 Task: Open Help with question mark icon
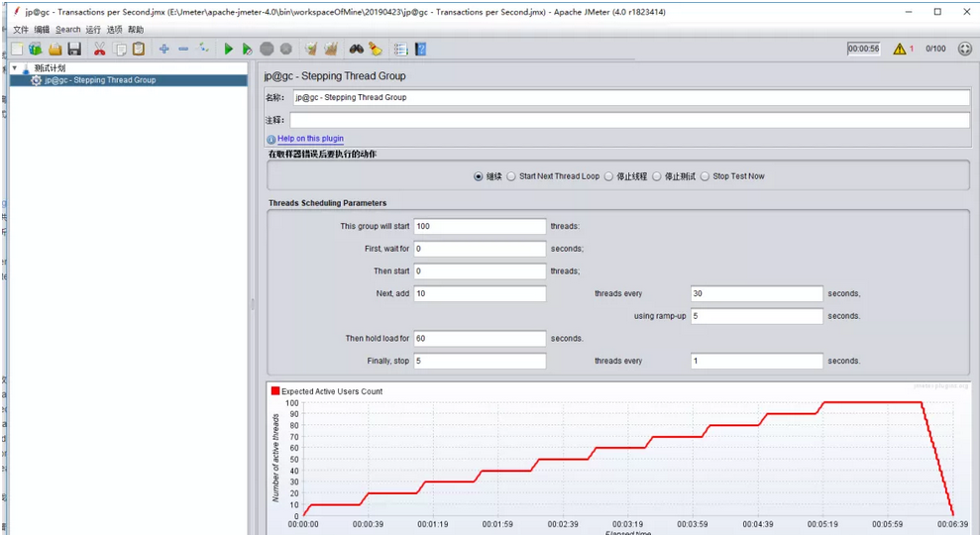click(x=420, y=49)
